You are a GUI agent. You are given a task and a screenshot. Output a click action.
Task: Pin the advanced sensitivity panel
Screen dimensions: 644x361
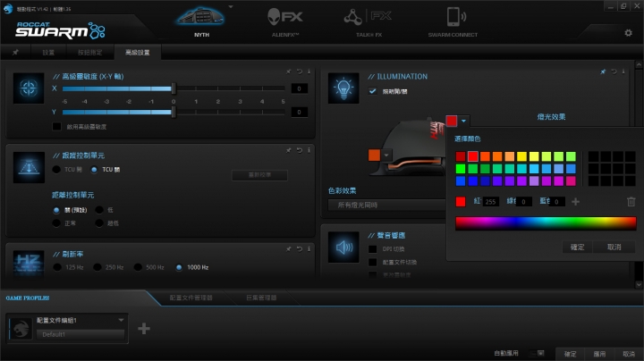click(289, 71)
